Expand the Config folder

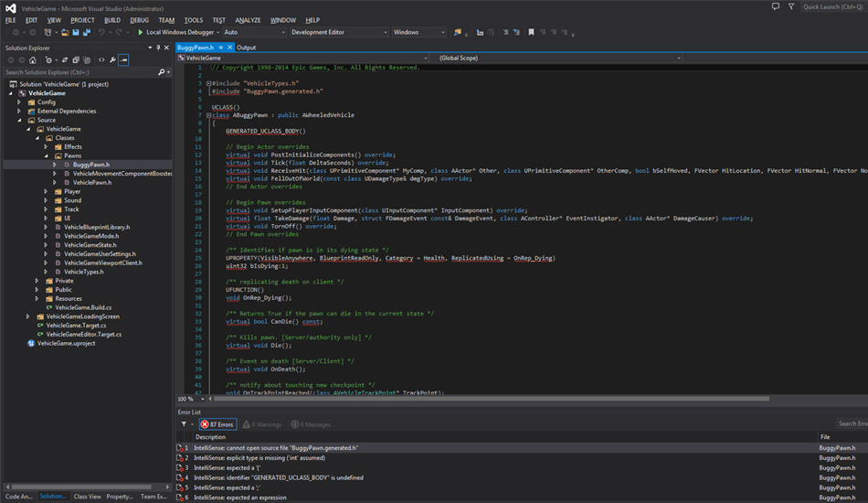(19, 102)
